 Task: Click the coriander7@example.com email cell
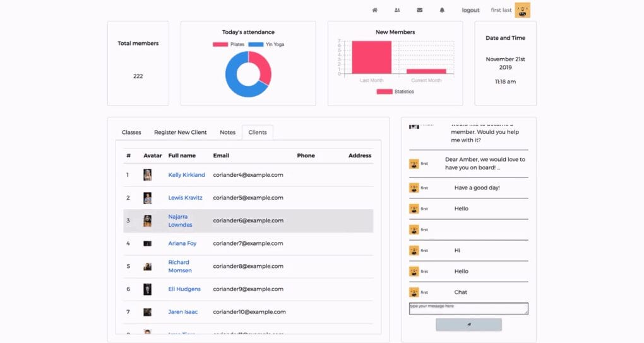pos(248,243)
